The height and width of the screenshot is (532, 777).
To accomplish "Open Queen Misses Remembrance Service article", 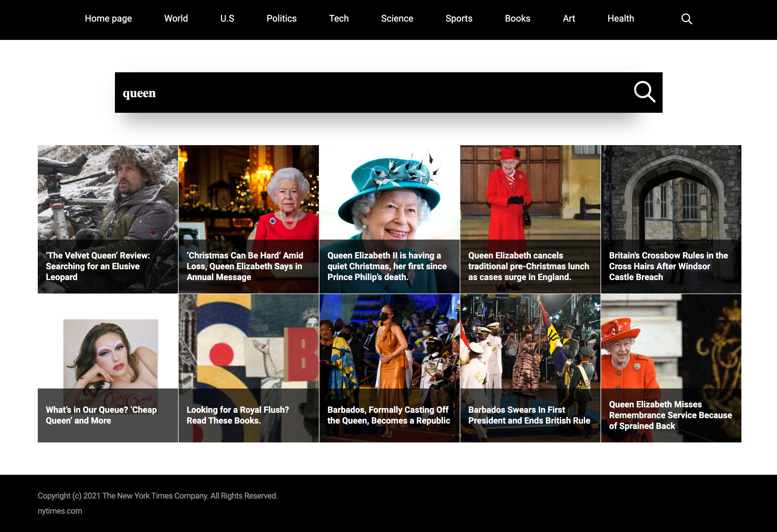I will [671, 368].
